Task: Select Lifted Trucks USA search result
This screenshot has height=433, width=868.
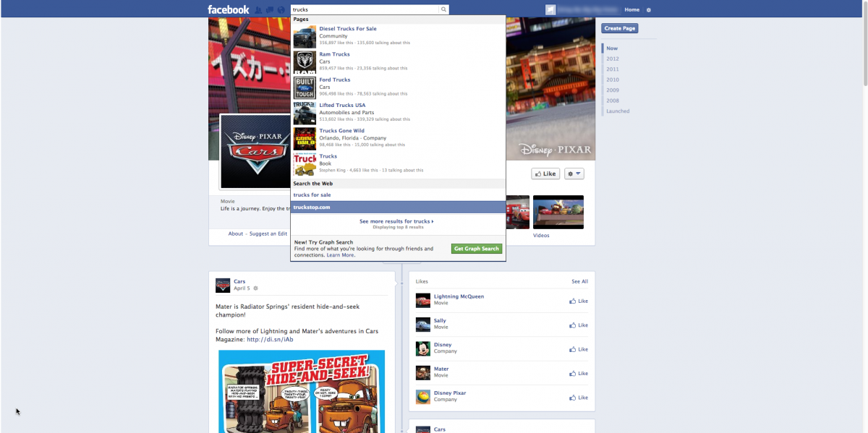Action: click(398, 113)
